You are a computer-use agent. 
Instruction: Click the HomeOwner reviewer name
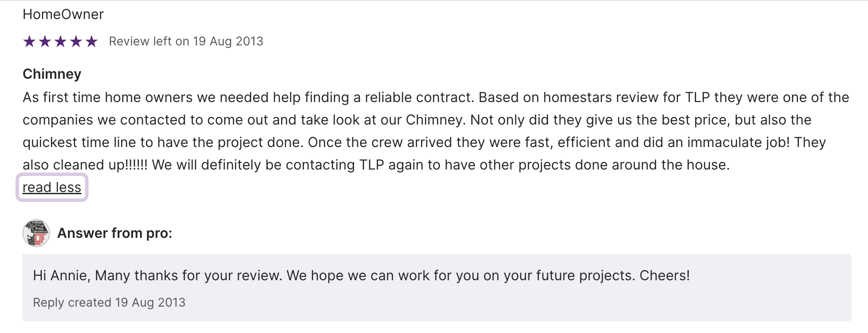(63, 14)
